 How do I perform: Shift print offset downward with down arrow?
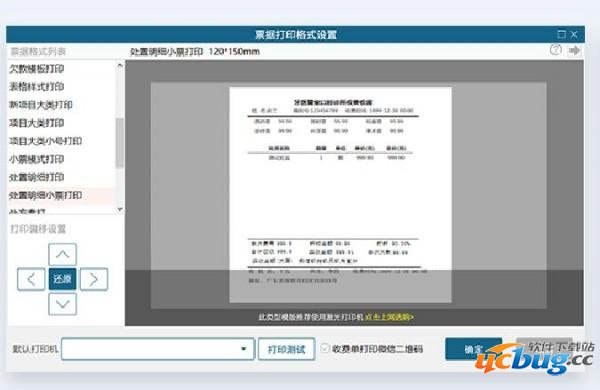[62, 304]
